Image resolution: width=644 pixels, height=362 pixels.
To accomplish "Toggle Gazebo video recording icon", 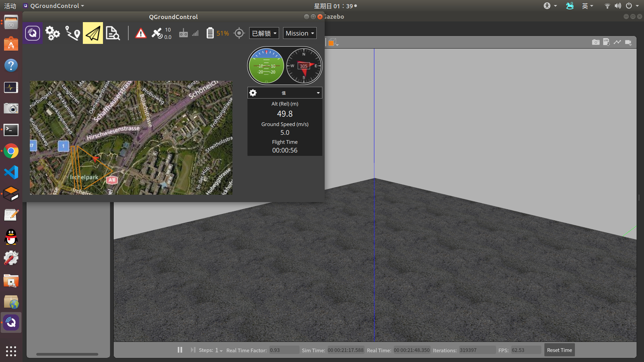I will click(628, 42).
